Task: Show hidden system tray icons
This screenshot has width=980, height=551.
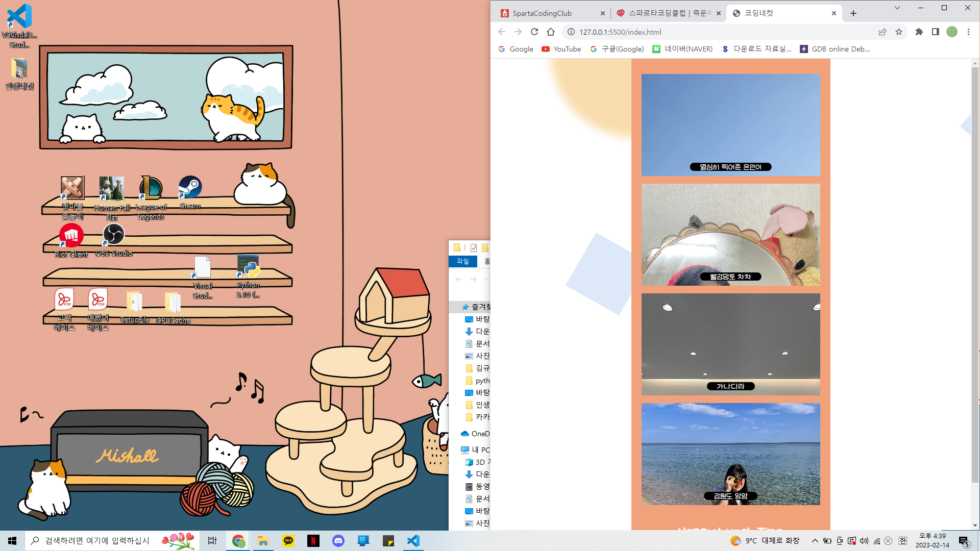Action: pyautogui.click(x=815, y=541)
